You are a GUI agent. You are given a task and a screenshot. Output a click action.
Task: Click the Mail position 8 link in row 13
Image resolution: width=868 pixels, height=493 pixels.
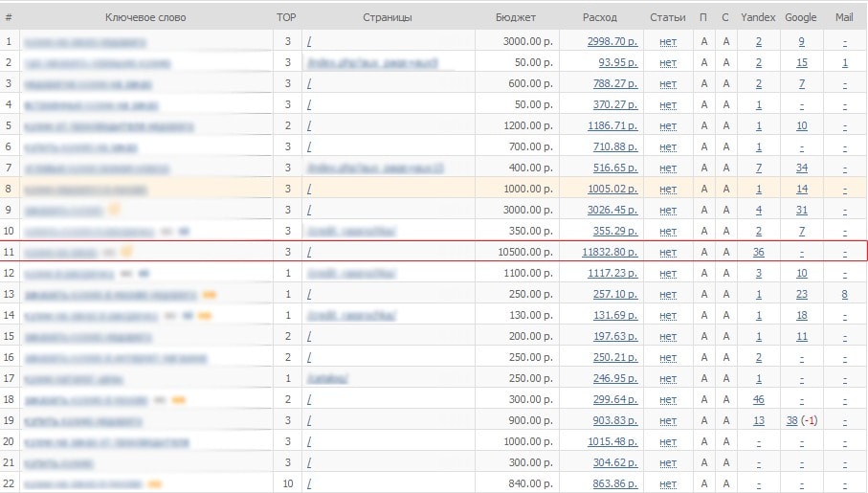[845, 294]
